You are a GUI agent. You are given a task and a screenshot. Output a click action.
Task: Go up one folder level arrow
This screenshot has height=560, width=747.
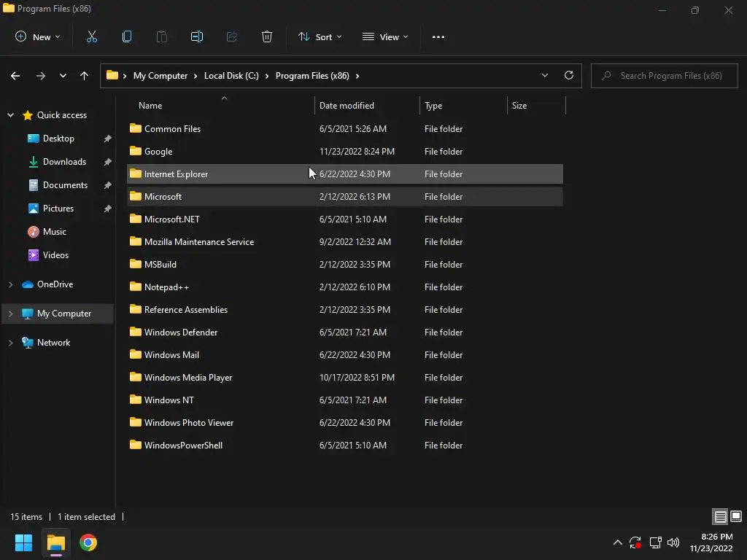point(85,76)
